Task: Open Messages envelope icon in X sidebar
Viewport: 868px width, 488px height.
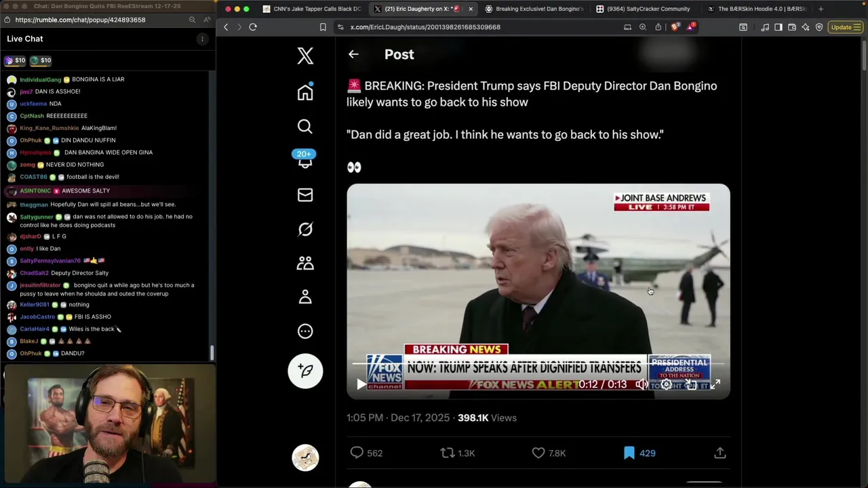Action: 305,195
